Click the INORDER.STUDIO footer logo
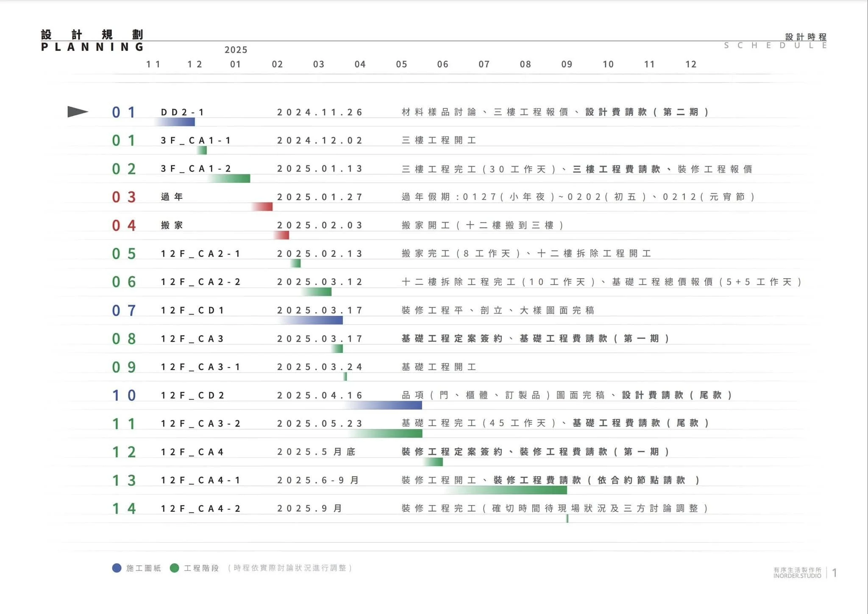 [x=797, y=573]
